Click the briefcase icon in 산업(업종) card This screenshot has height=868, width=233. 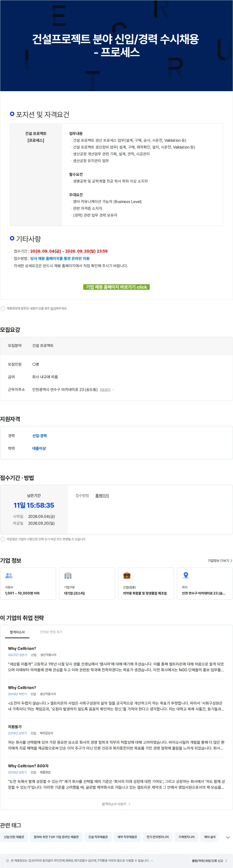coord(127,576)
